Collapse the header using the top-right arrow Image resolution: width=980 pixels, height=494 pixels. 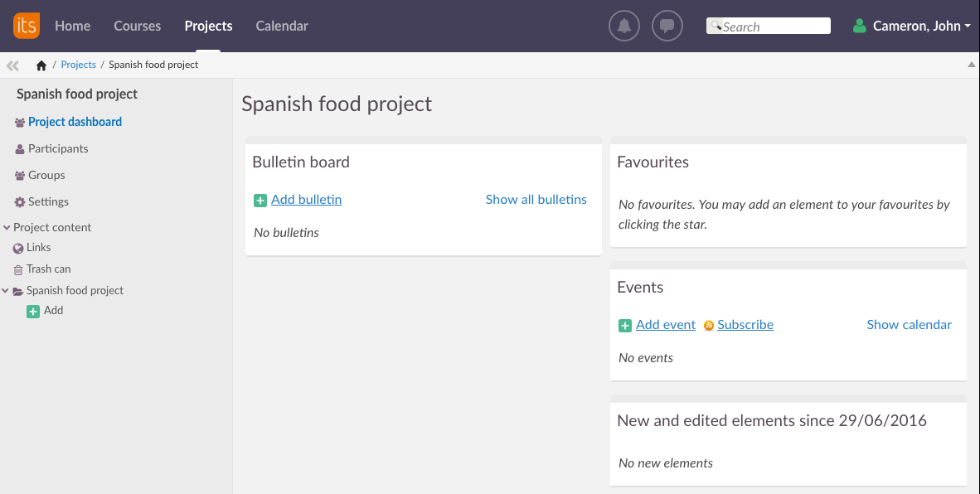[972, 65]
